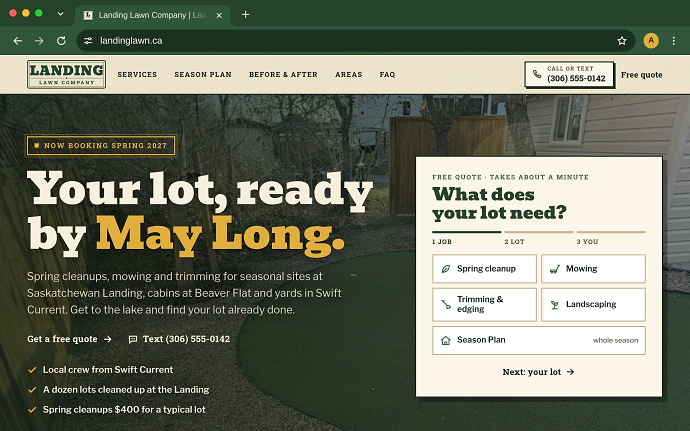Click Free quote in the header

pyautogui.click(x=641, y=75)
